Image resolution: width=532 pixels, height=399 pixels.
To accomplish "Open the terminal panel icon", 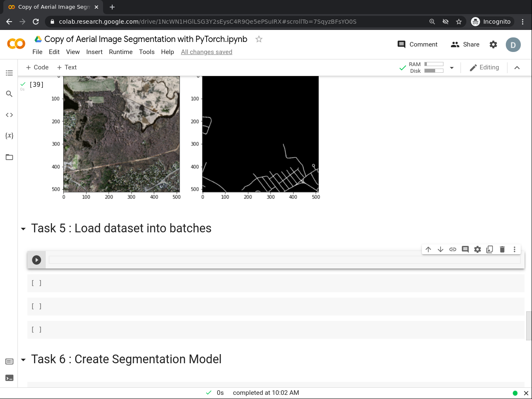I will click(9, 378).
